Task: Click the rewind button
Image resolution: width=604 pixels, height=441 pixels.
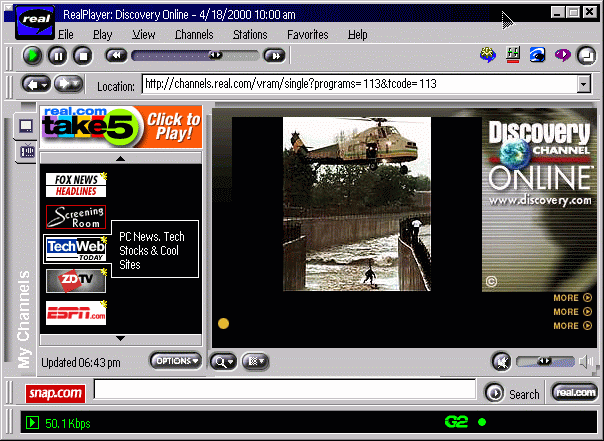Action: click(116, 55)
